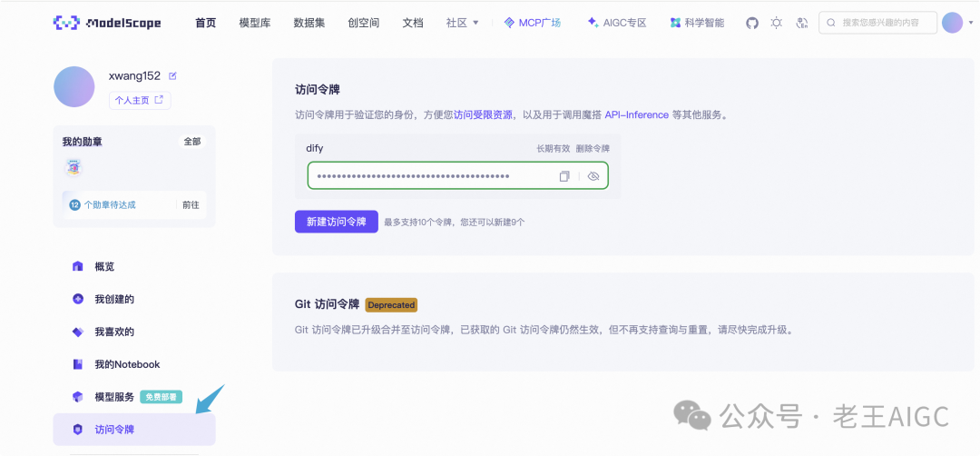This screenshot has width=980, height=456.
Task: Select 我喜欢的 in sidebar
Action: pos(134,332)
